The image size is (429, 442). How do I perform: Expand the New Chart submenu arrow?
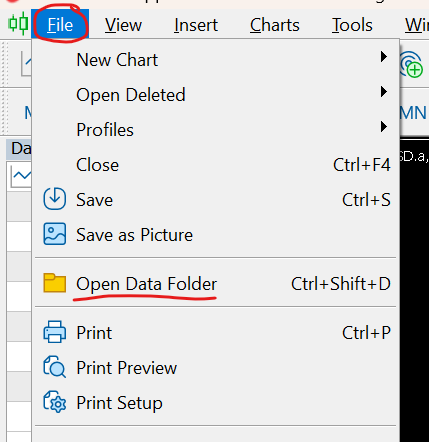(x=384, y=57)
